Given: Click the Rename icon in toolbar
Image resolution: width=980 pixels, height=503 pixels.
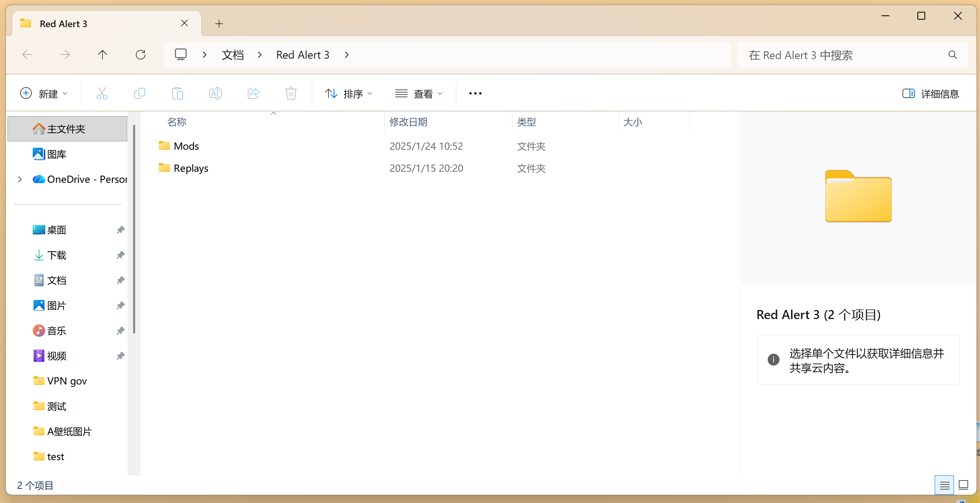Looking at the screenshot, I should (215, 94).
